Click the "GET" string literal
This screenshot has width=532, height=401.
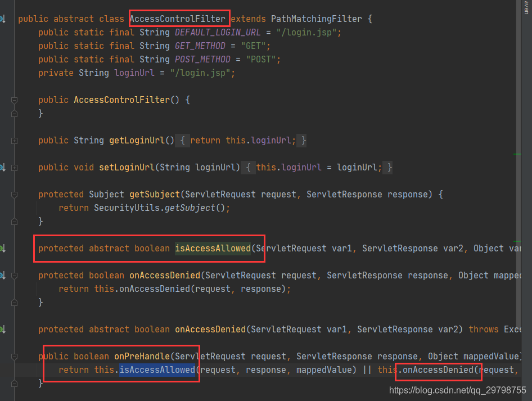[x=253, y=46]
